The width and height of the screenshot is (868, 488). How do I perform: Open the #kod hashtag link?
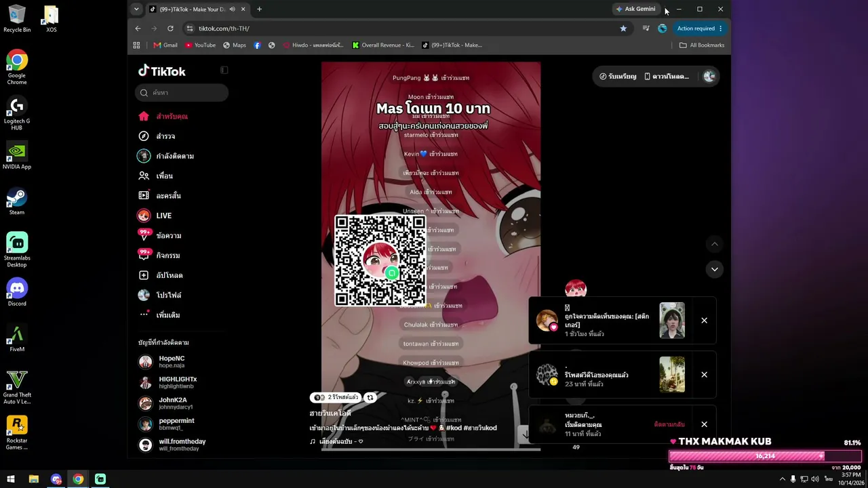point(454,428)
